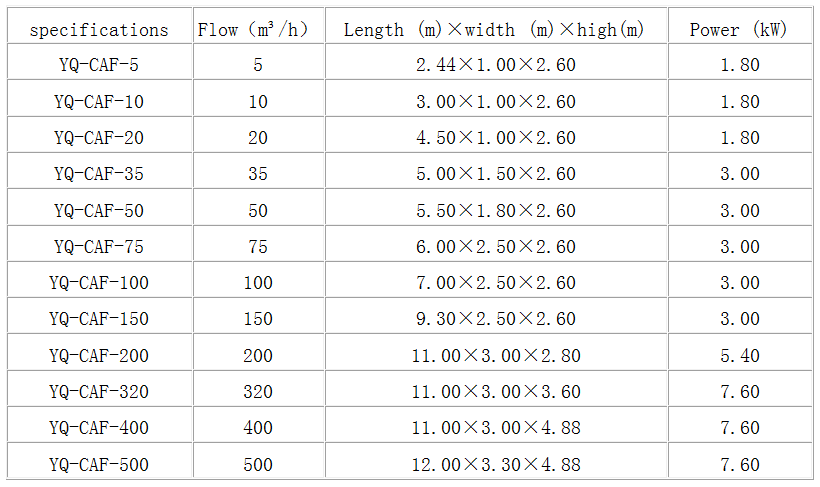
Task: Select the Power (kW) header cell
Action: [739, 29]
